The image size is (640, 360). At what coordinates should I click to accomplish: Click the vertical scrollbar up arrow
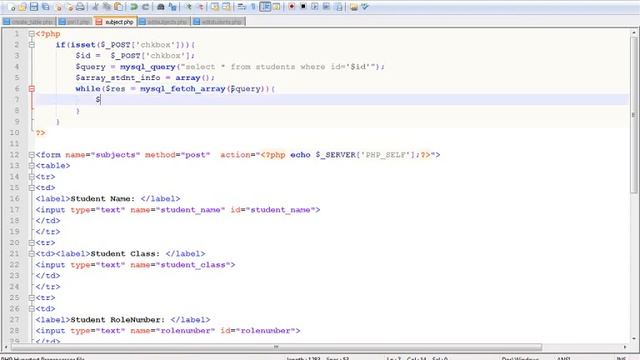click(x=634, y=33)
